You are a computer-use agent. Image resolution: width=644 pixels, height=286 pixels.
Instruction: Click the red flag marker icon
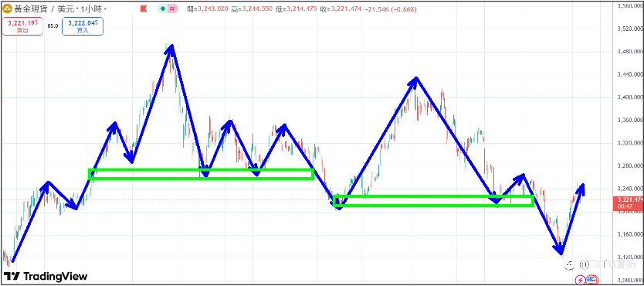(x=144, y=9)
